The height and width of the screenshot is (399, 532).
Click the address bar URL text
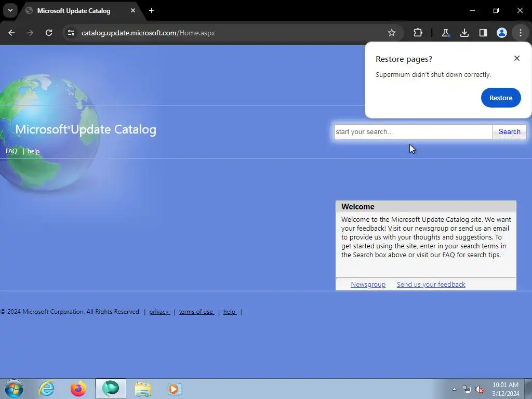(148, 33)
